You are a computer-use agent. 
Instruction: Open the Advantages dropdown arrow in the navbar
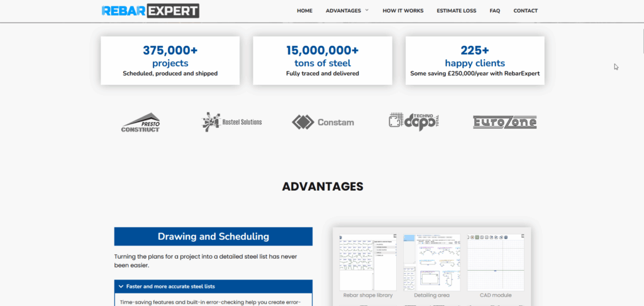pos(367,11)
